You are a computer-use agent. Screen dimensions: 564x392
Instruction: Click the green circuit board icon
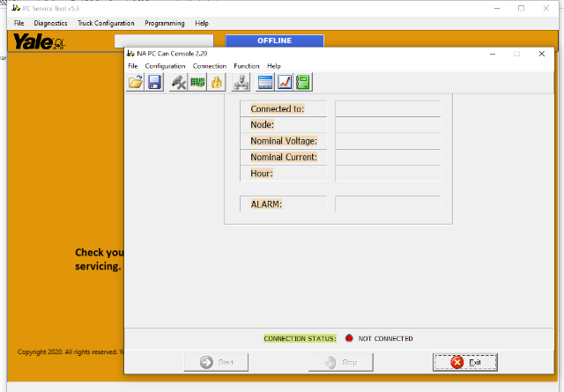[x=197, y=82]
